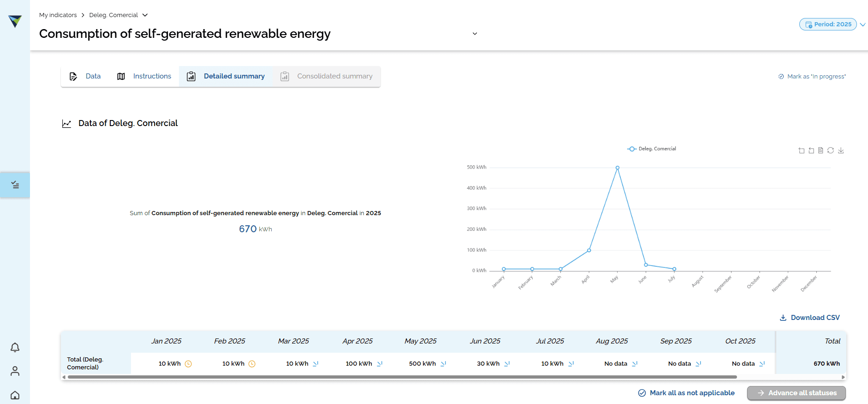Click the 30 kWh table value
Screen dimensions: 868x404
[x=488, y=364]
